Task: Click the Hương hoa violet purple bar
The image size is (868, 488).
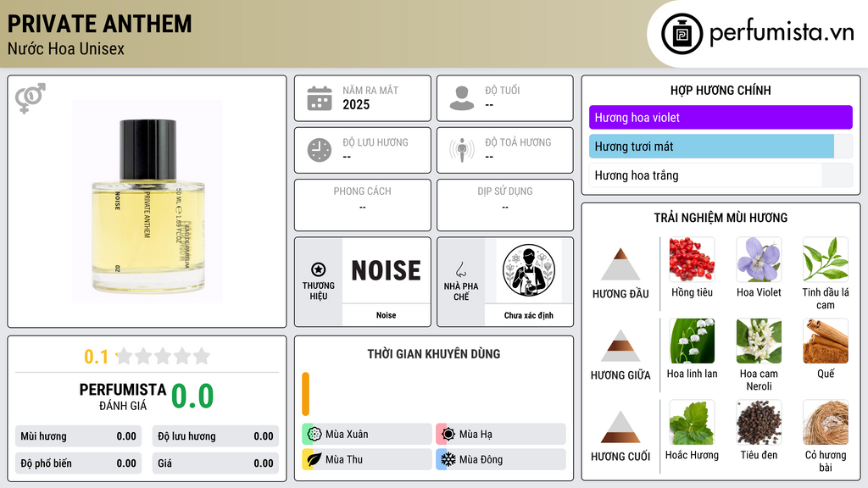Action: click(x=721, y=117)
